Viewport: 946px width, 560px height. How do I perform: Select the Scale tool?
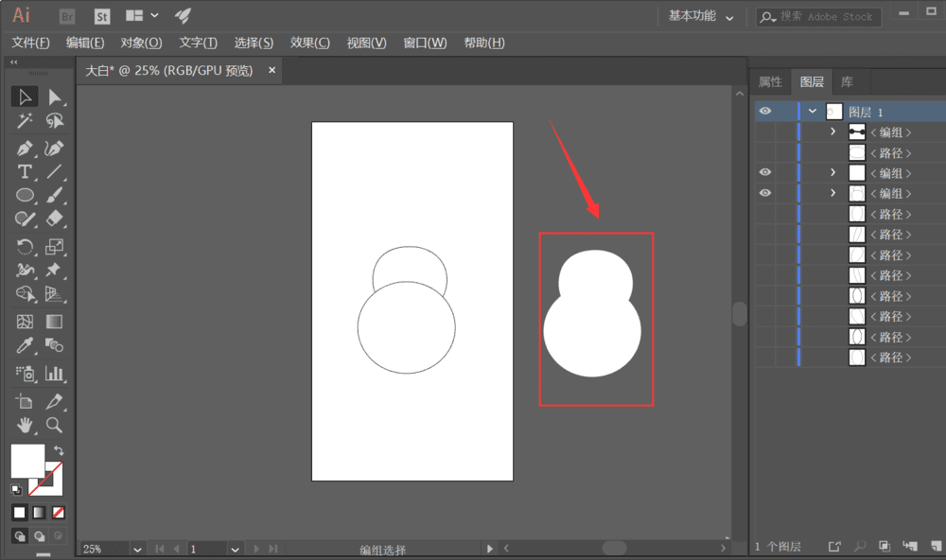[x=54, y=246]
